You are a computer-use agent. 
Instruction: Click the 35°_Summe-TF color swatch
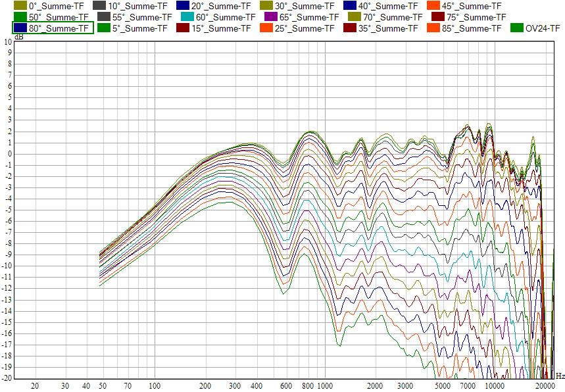[350, 28]
